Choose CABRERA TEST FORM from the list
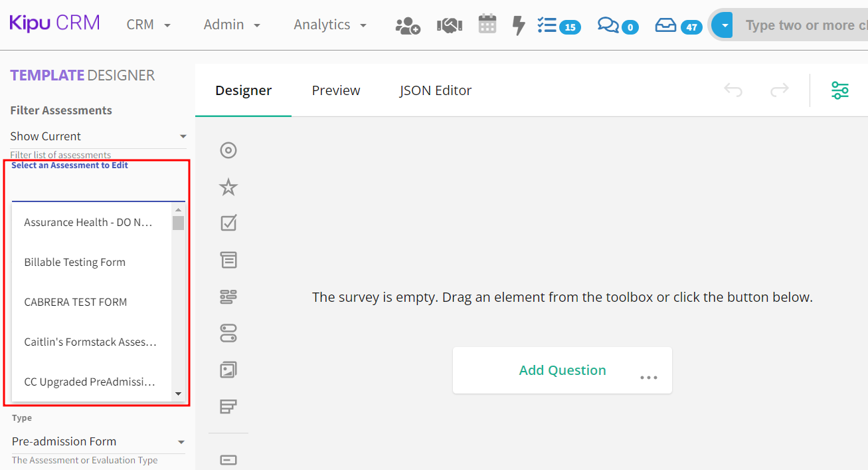The image size is (868, 470). (x=76, y=302)
